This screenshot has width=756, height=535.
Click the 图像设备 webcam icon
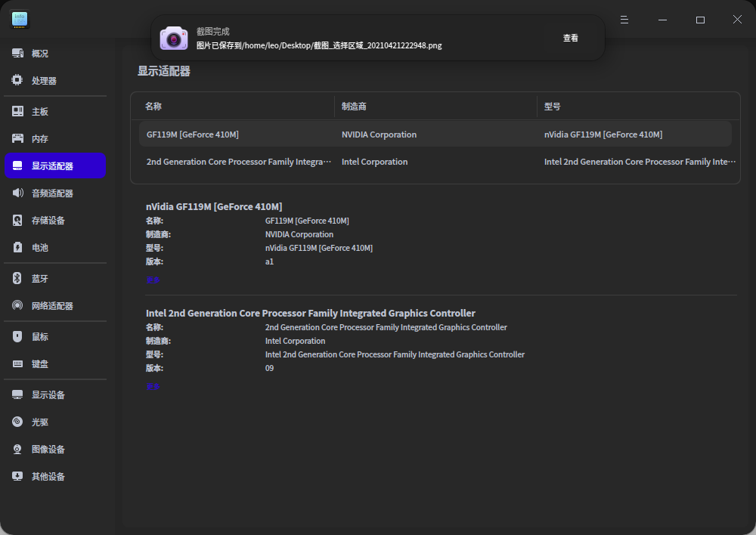(x=17, y=449)
